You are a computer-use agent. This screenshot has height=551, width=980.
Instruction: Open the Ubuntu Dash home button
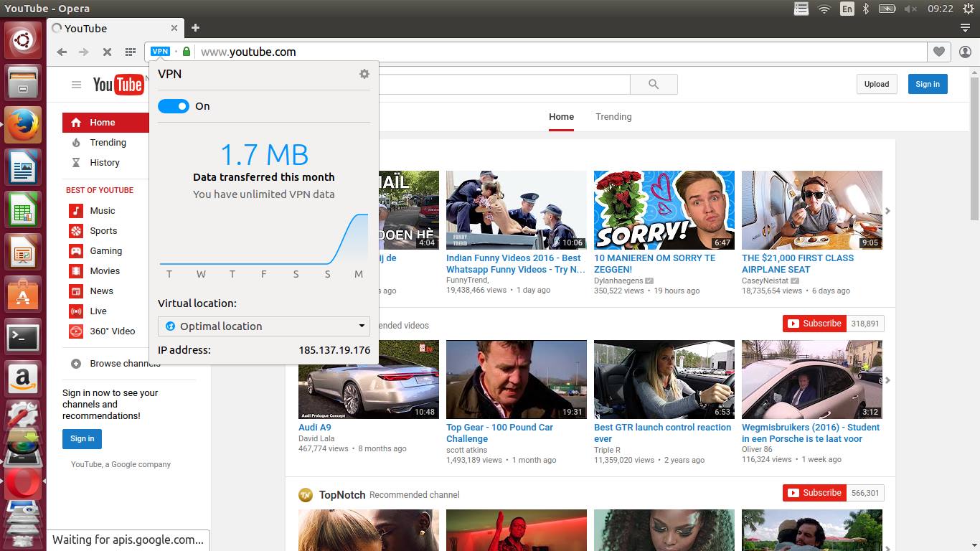(23, 42)
